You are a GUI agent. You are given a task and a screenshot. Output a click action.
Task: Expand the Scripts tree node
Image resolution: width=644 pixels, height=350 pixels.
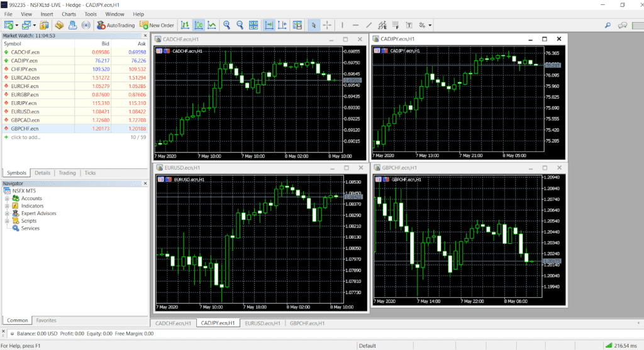[7, 221]
